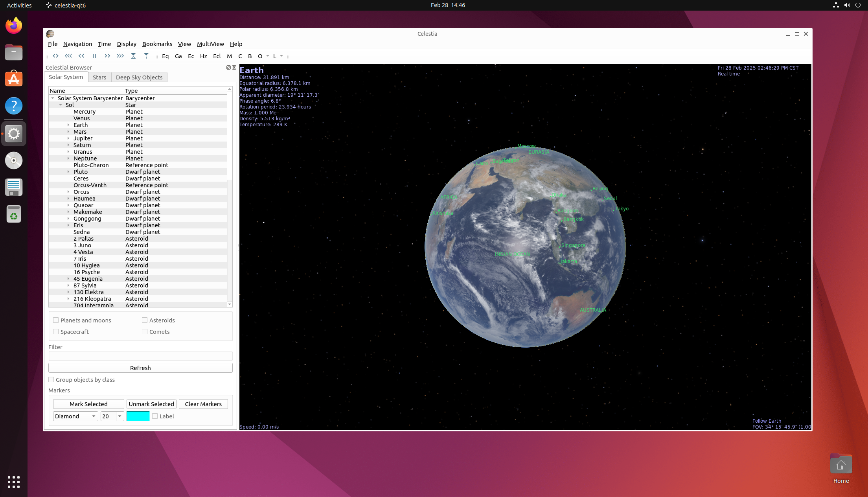Viewport: 868px width, 497px height.
Task: Click the 10x faster time icon
Action: pos(120,56)
